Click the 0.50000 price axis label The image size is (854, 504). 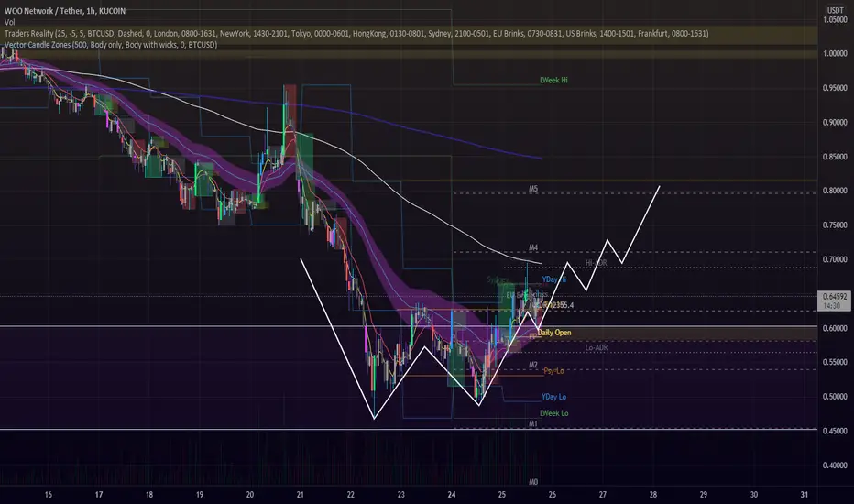(x=835, y=397)
